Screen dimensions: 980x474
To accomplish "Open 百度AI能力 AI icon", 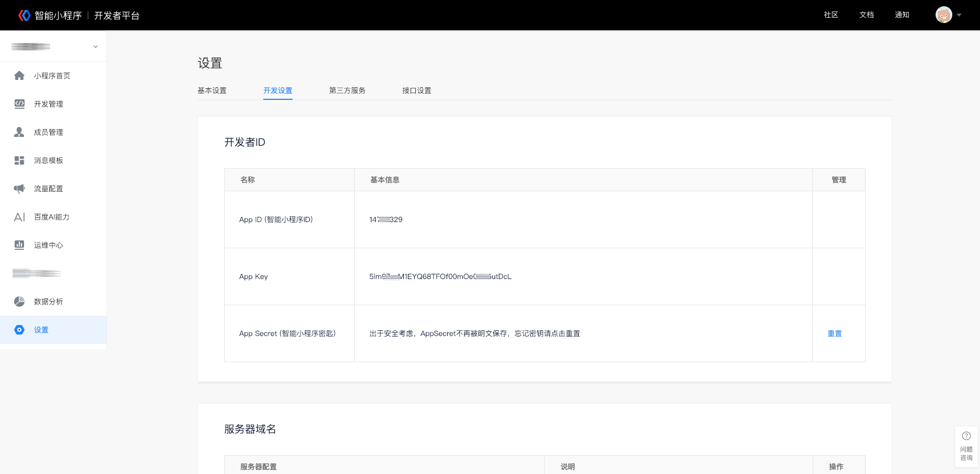I will [19, 217].
